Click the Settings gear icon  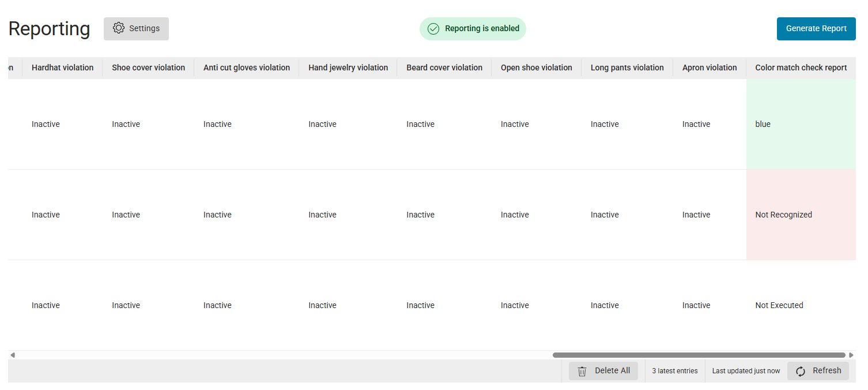pos(119,28)
